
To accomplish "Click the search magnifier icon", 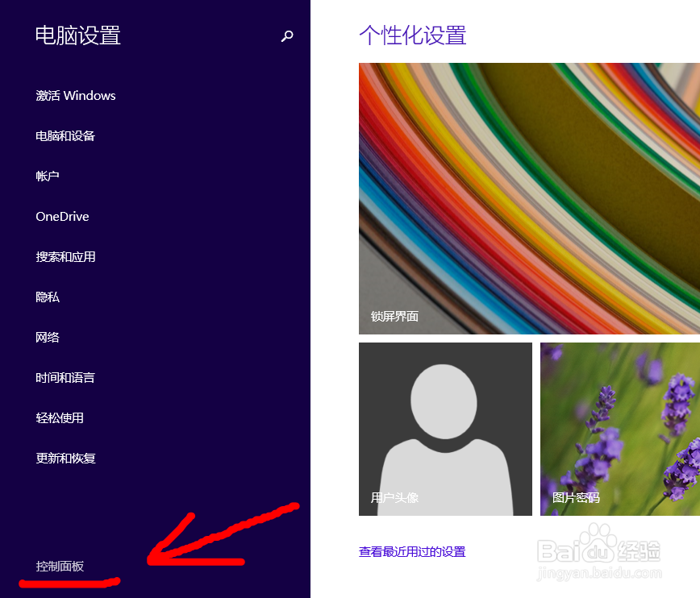I will coord(287,35).
